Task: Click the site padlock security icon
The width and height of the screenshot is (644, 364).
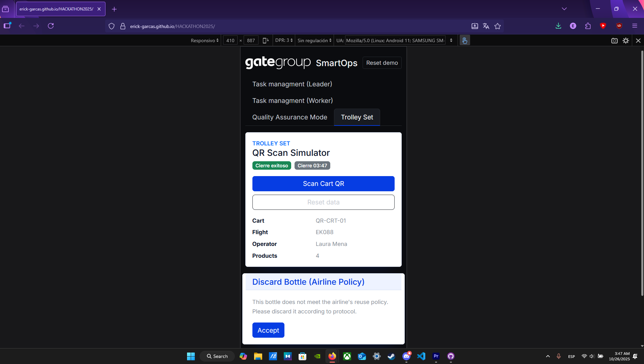Action: tap(123, 26)
